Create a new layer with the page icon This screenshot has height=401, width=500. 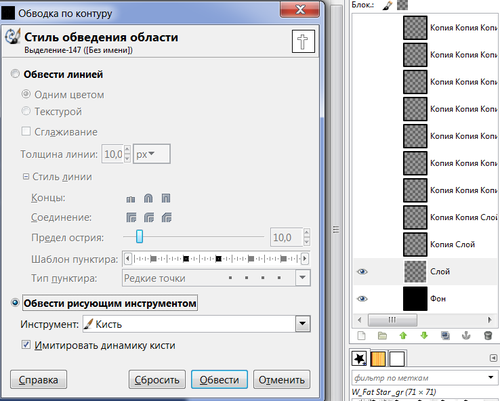point(361,335)
